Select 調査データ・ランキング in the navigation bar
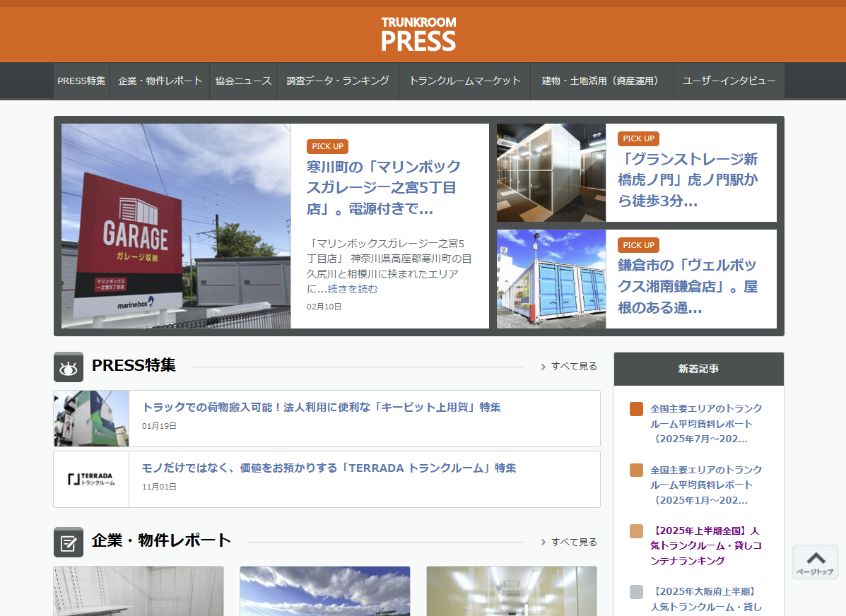Viewport: 846px width, 616px height. tap(338, 81)
